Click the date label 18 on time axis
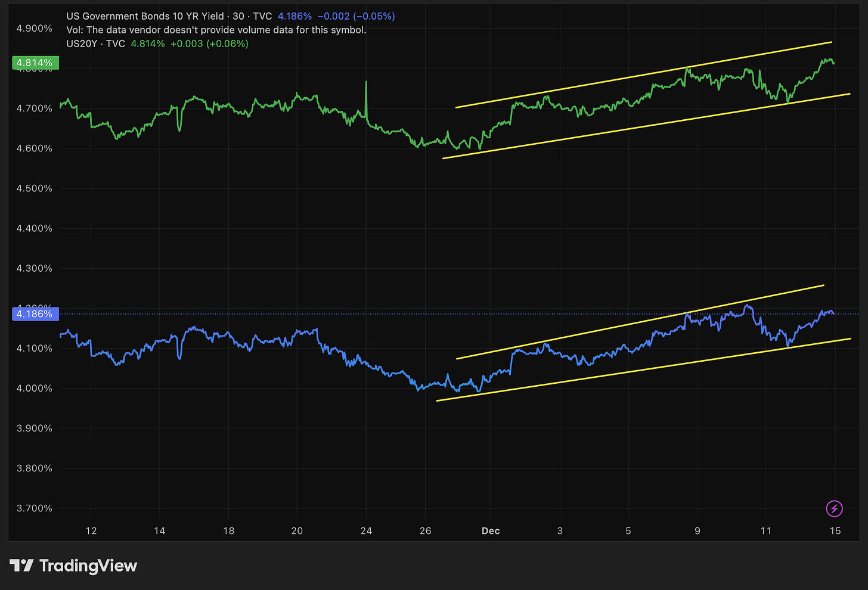 [x=228, y=530]
